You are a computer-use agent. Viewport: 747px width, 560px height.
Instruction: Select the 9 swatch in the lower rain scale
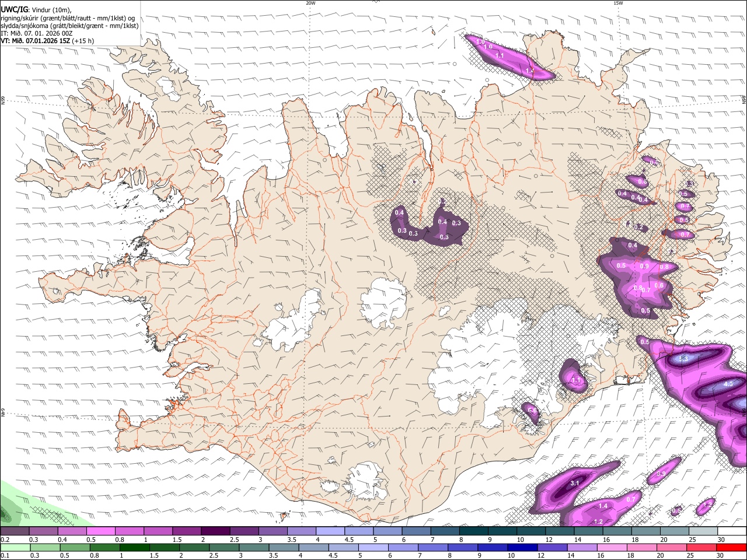pyautogui.click(x=493, y=548)
